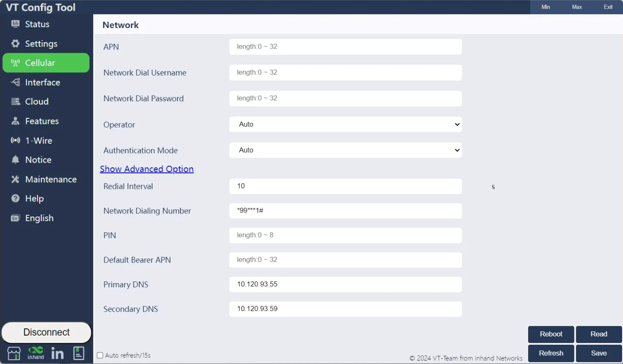The image size is (623, 364).
Task: Open the LinkedIn icon
Action: tap(57, 353)
